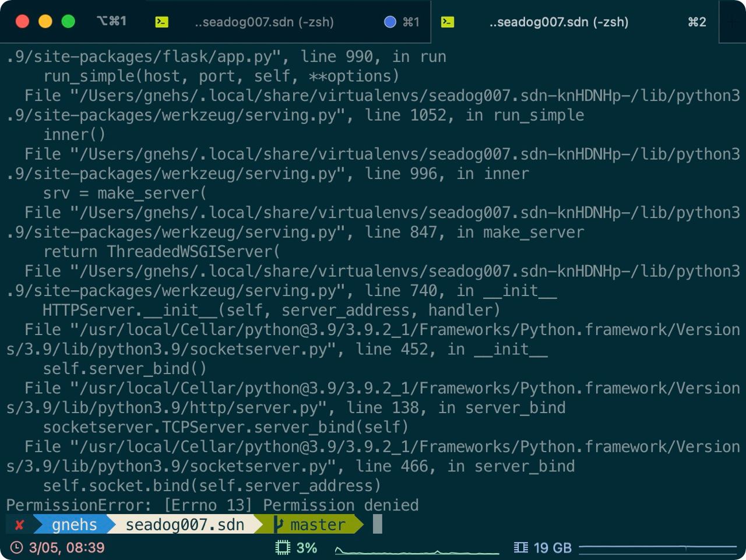
Task: Click the blue activity dot on first tab
Action: [390, 22]
